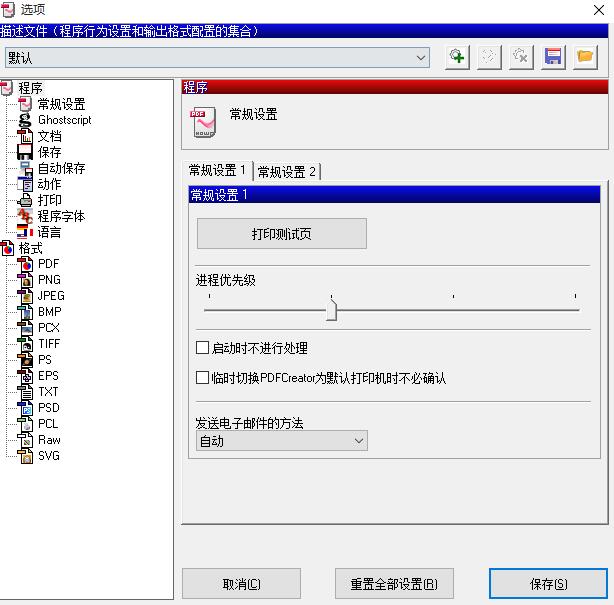
Task: Click the 保存 floppy icon in the tree
Action: (25, 152)
